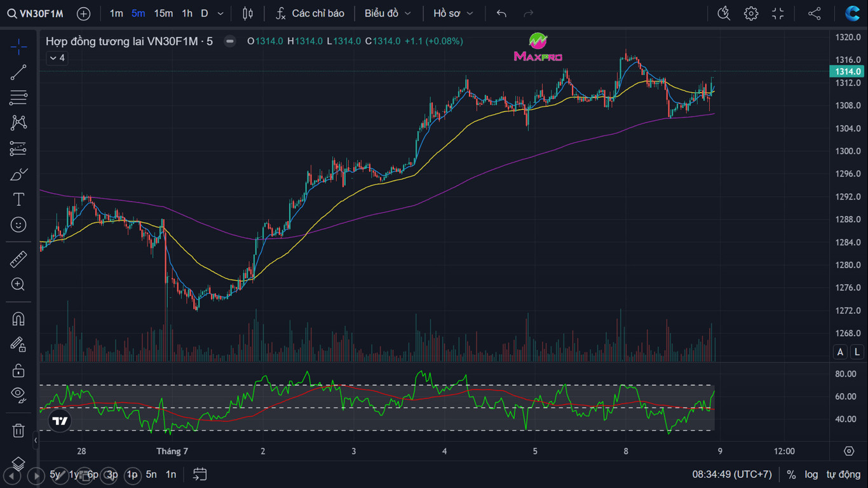Select the 1h timeframe
Image resolution: width=868 pixels, height=488 pixels.
pyautogui.click(x=187, y=13)
